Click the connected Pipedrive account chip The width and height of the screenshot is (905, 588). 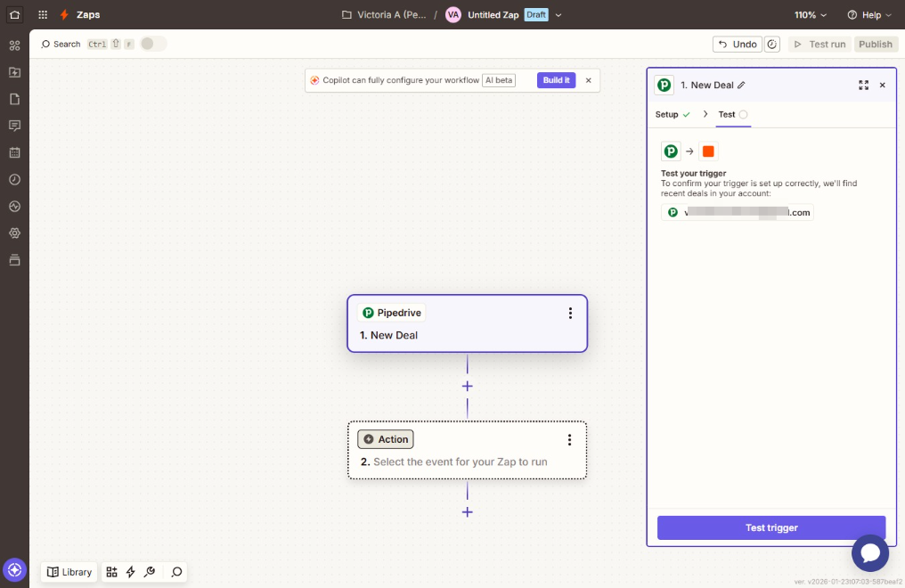click(738, 212)
